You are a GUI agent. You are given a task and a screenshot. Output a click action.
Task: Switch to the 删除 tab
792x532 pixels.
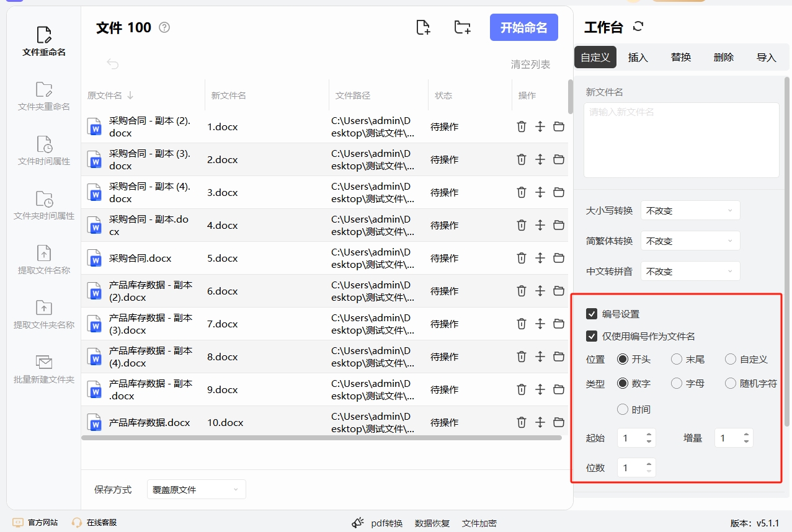pos(724,57)
